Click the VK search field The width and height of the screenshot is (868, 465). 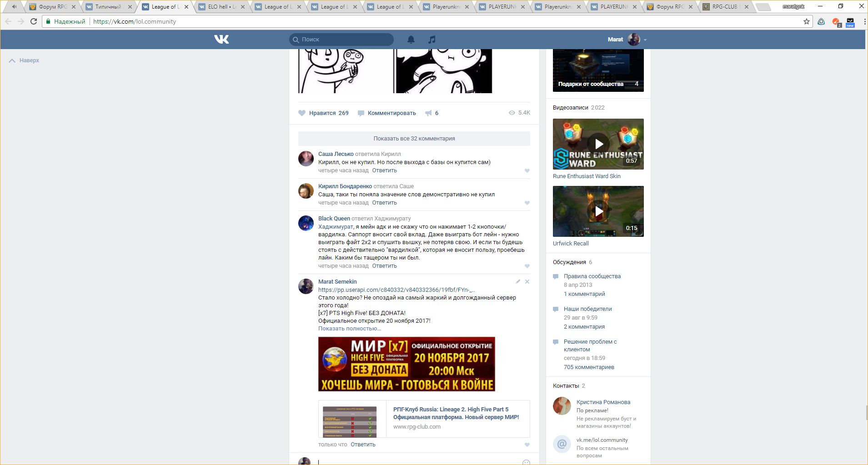point(345,40)
